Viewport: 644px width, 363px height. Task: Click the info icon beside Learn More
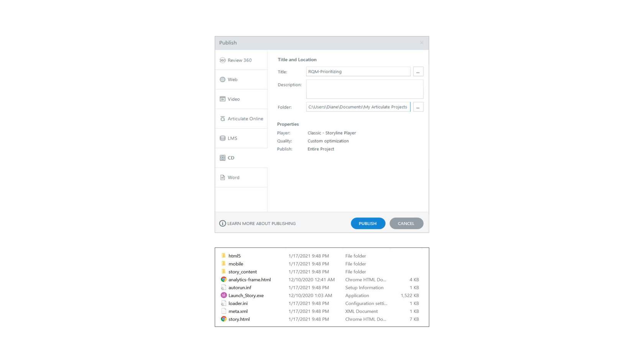tap(222, 223)
